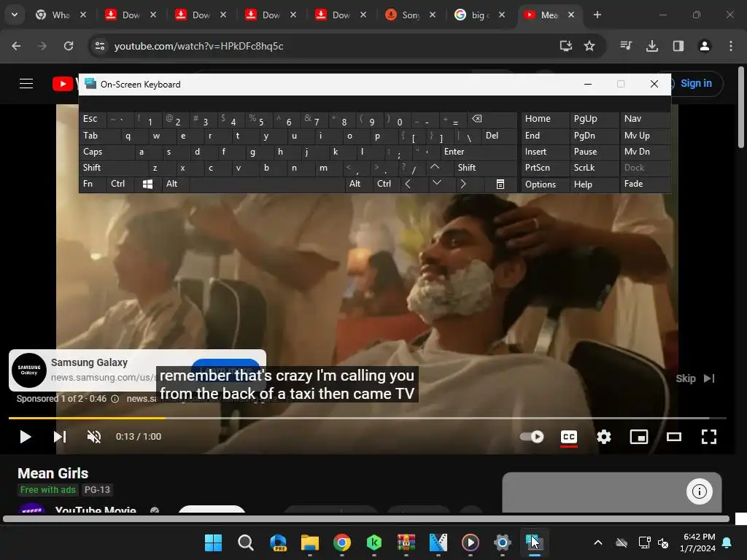Open the clock showing 6:42 PM

(x=697, y=542)
